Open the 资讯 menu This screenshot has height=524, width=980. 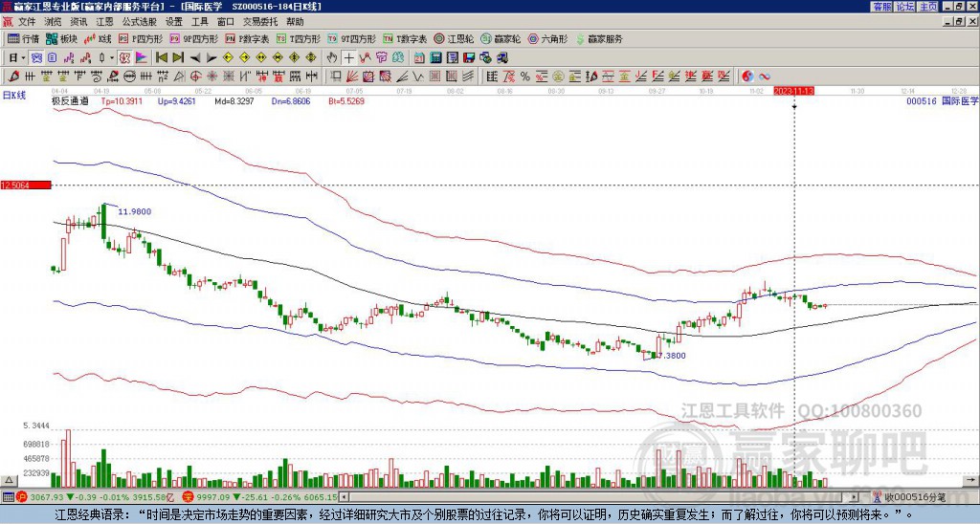78,22
